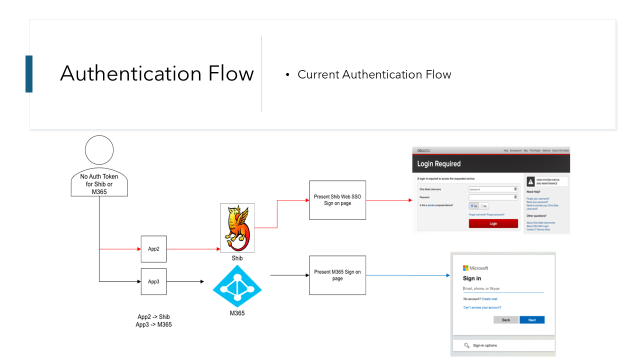This screenshot has width=640, height=360.
Task: Select the 'Present M365 Sign on page' box
Action: tap(337, 275)
